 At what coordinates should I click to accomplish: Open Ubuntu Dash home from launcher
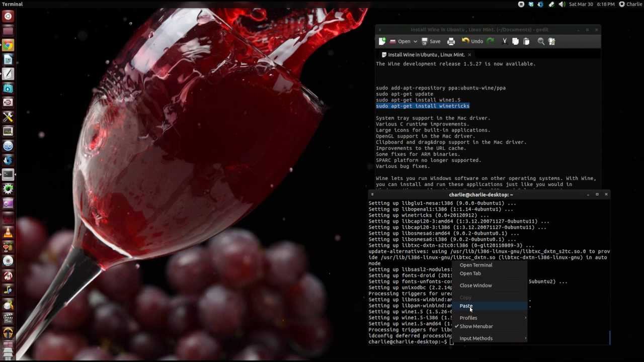pyautogui.click(x=8, y=17)
